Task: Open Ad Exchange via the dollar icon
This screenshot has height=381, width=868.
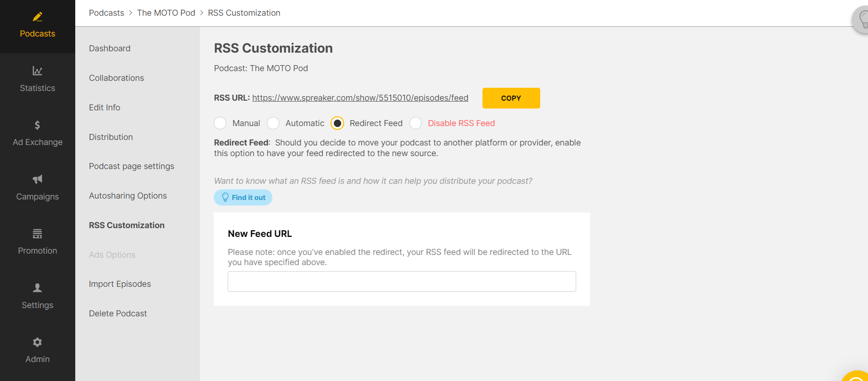Action: [x=37, y=125]
